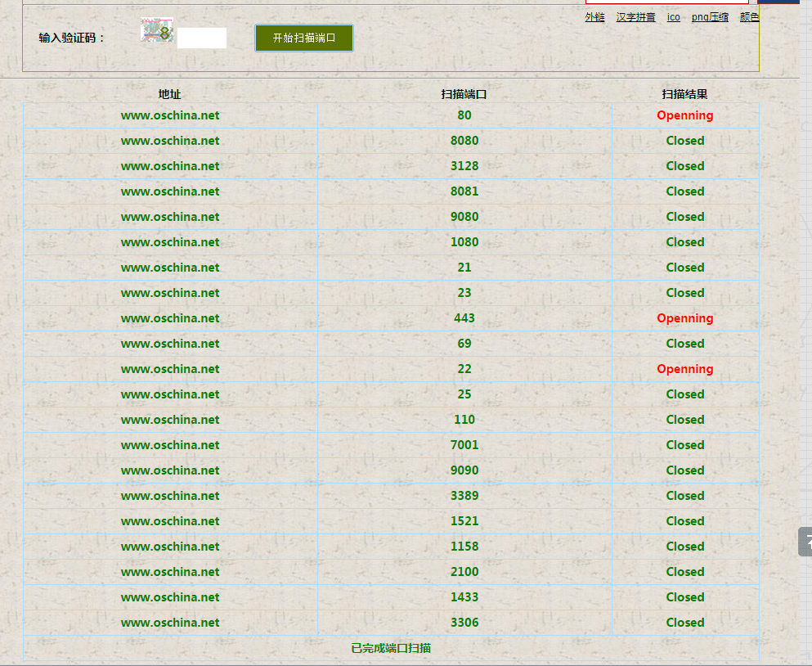Click Closed result for port 1433
This screenshot has width=812, height=666.
point(685,597)
